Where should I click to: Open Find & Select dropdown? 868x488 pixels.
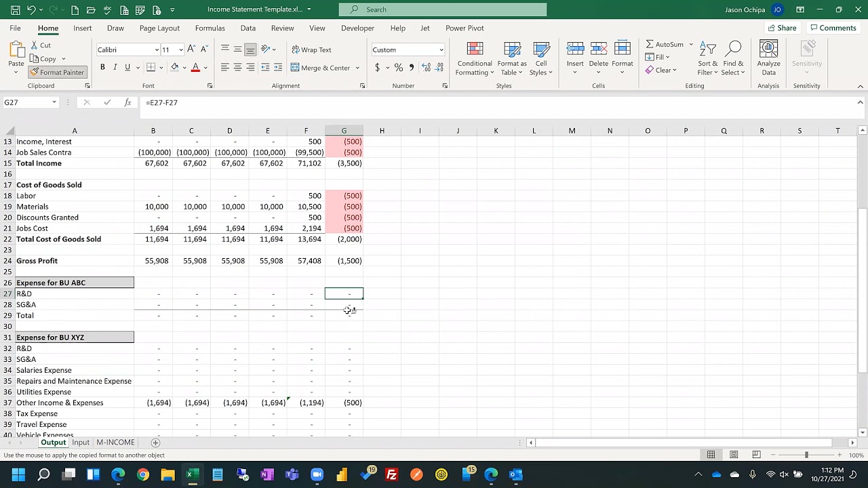733,58
